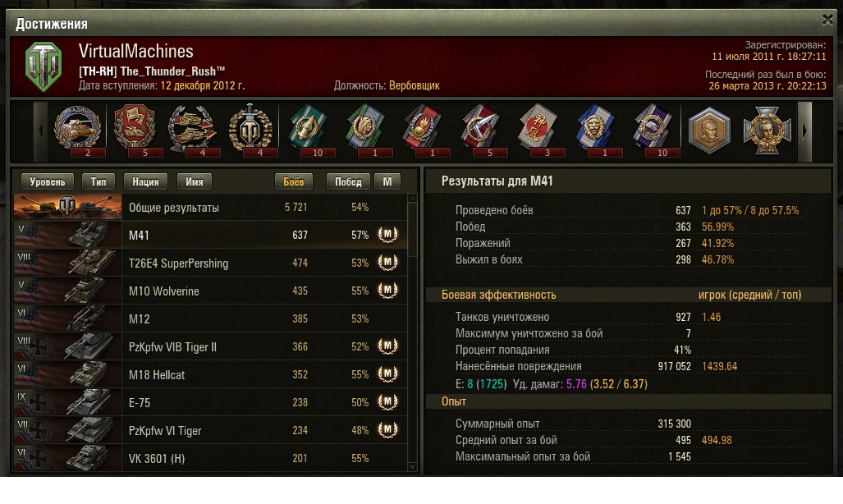
Task: Toggle sorting by Побед column
Action: pyautogui.click(x=348, y=181)
